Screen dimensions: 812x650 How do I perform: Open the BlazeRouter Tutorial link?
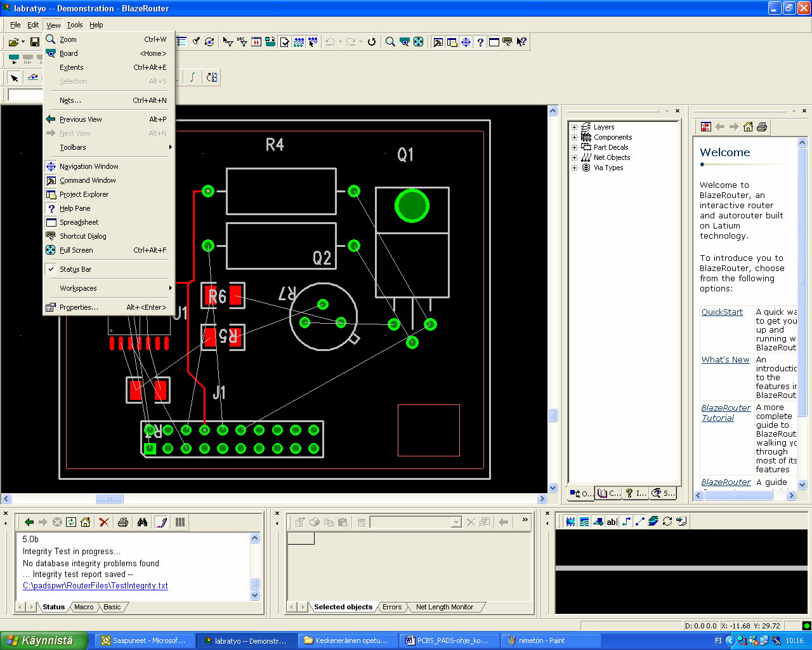tap(726, 413)
